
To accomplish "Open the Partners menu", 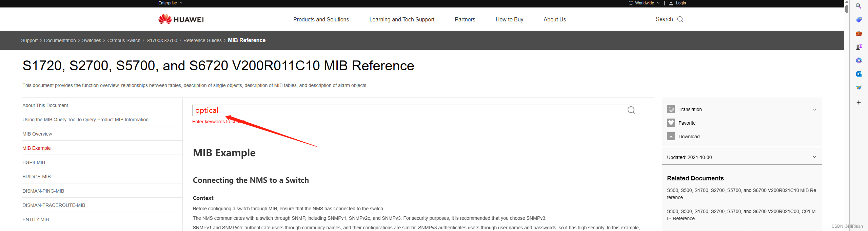I will (465, 19).
